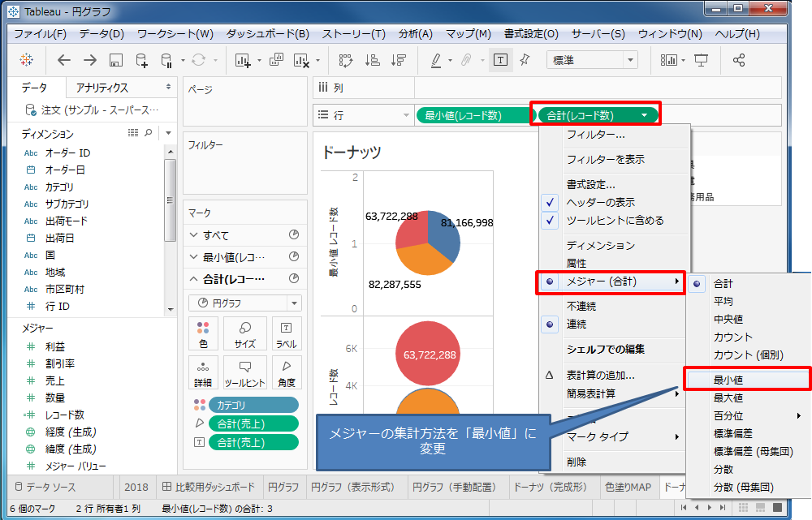Image resolution: width=812 pixels, height=520 pixels.
Task: Open the 円グラフ mark type dropdown
Action: tap(244, 303)
